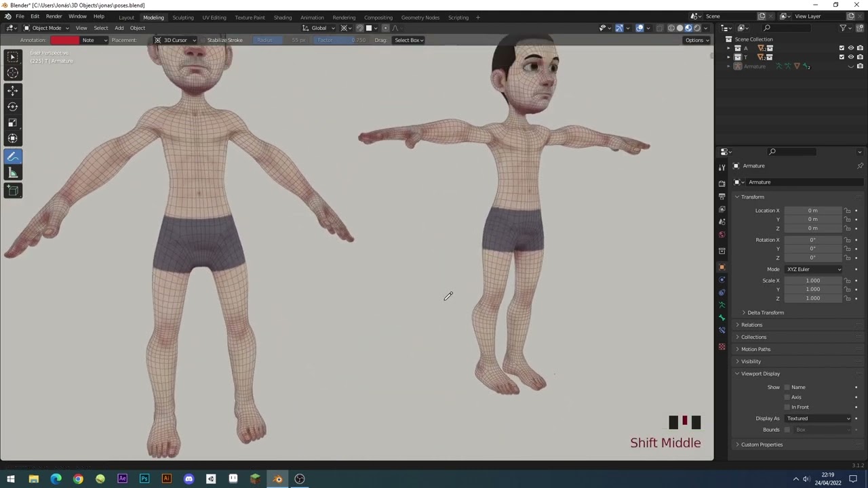
Task: Activate the 3D Cursor tool
Action: pyautogui.click(x=12, y=73)
